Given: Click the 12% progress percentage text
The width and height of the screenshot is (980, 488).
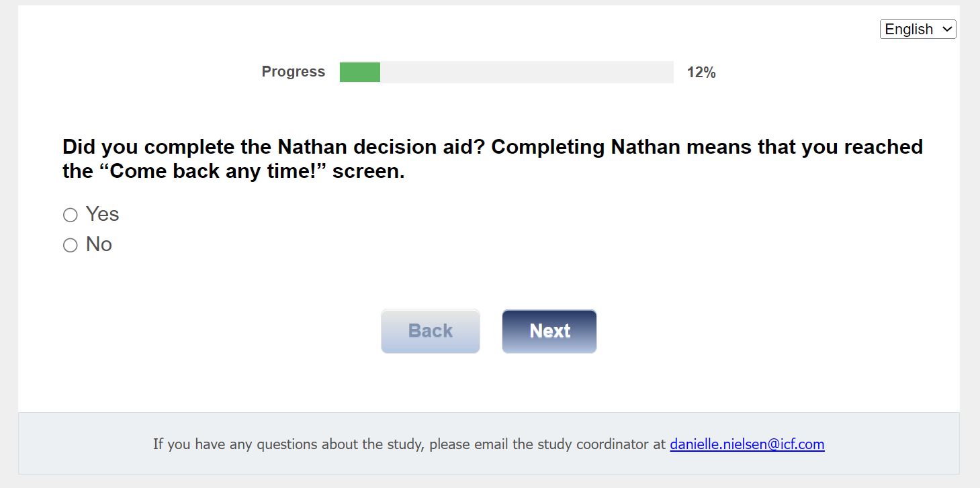Looking at the screenshot, I should coord(701,72).
